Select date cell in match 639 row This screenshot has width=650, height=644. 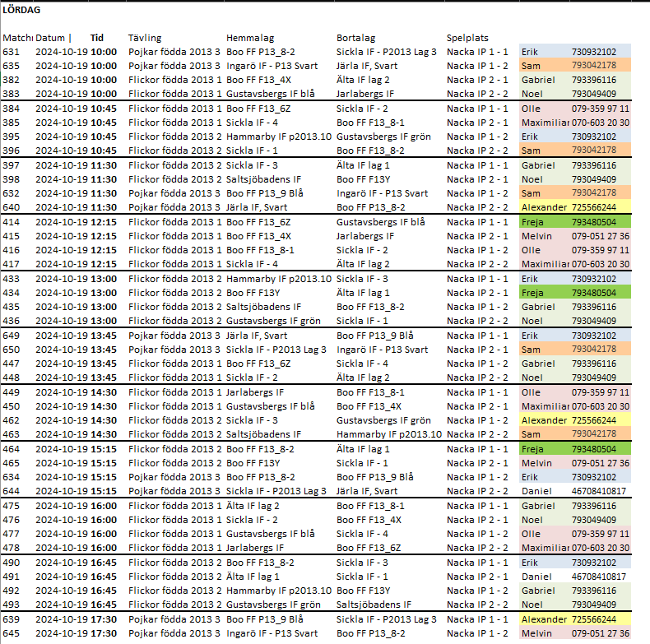point(62,619)
